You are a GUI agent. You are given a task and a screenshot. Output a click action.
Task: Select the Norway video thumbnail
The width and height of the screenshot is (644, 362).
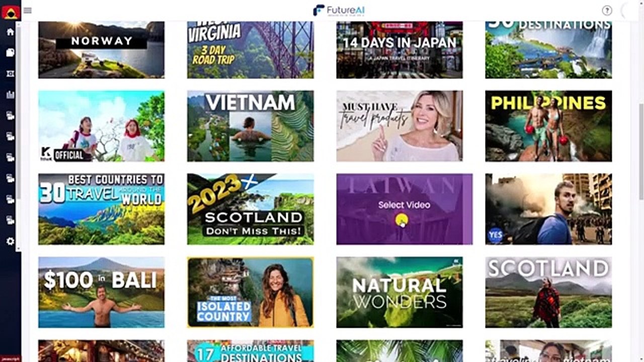click(101, 50)
